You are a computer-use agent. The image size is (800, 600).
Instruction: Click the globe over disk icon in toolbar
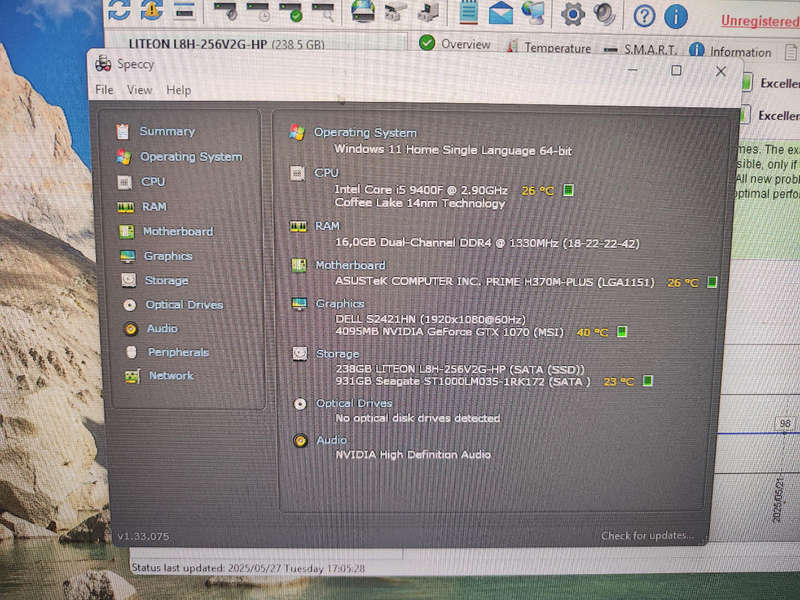point(363,11)
